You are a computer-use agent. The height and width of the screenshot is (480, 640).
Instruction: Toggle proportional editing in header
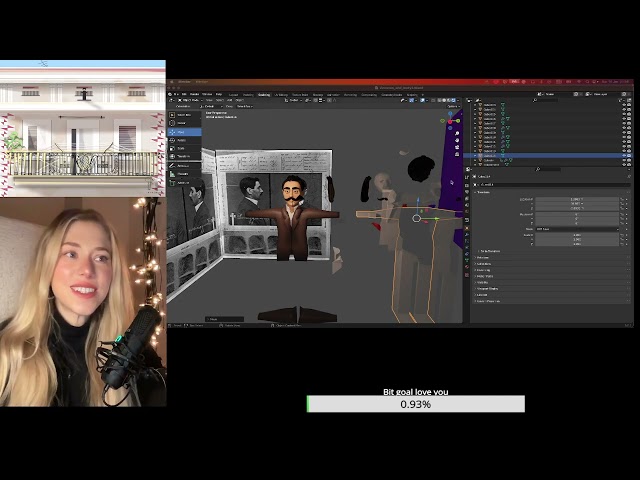pos(329,100)
